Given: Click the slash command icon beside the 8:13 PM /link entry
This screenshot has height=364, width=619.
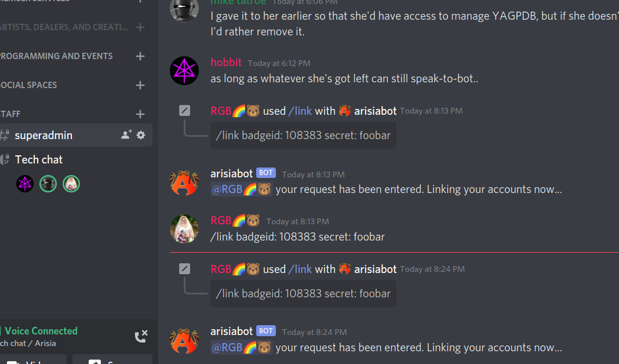Looking at the screenshot, I should pos(184,111).
